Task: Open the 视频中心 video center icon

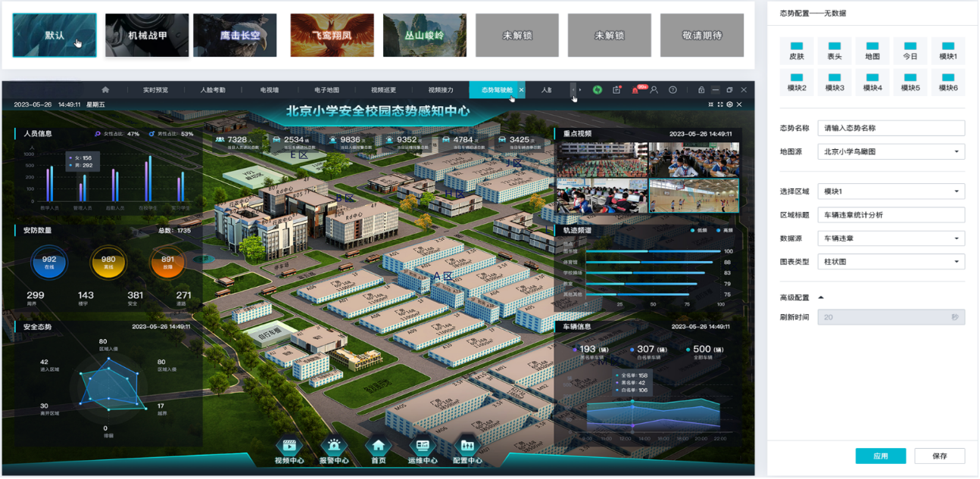Action: pyautogui.click(x=289, y=448)
